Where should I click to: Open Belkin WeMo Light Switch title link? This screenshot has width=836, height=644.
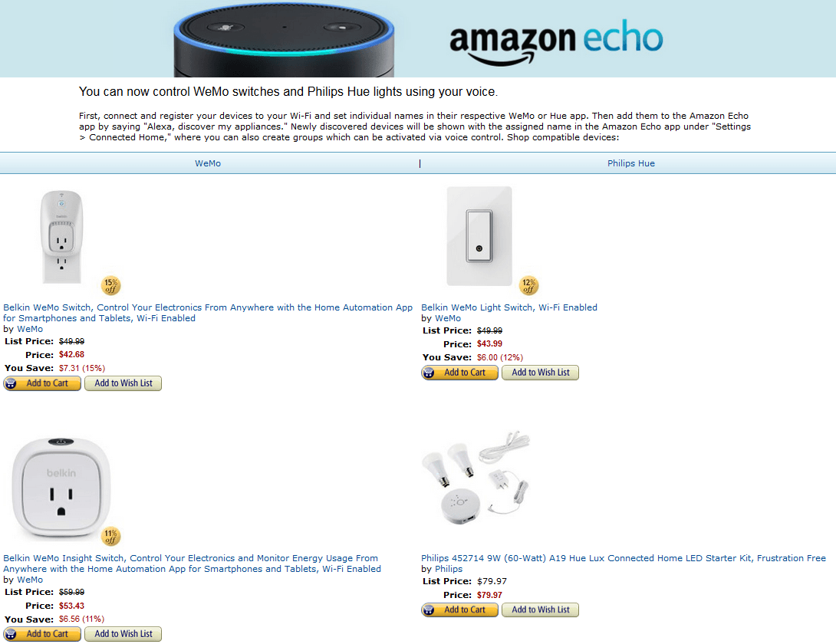509,307
